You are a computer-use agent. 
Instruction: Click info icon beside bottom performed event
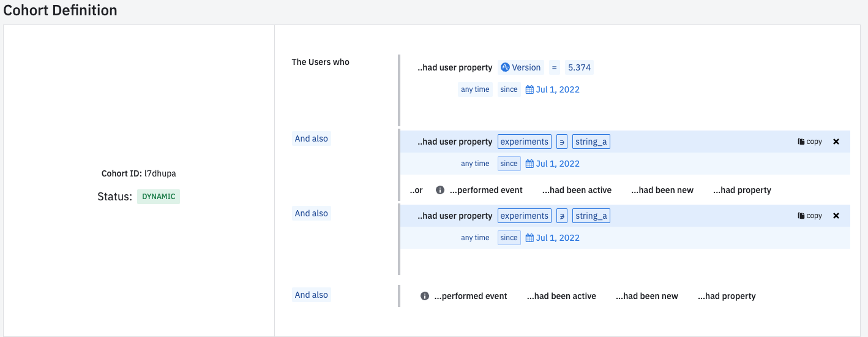point(425,296)
